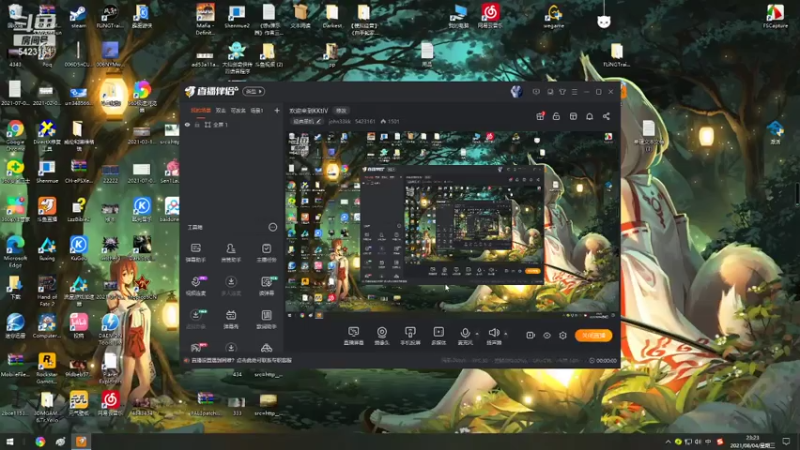Open the green-screen tool with green badge
Screen dimensions: 800x450
pos(266,286)
